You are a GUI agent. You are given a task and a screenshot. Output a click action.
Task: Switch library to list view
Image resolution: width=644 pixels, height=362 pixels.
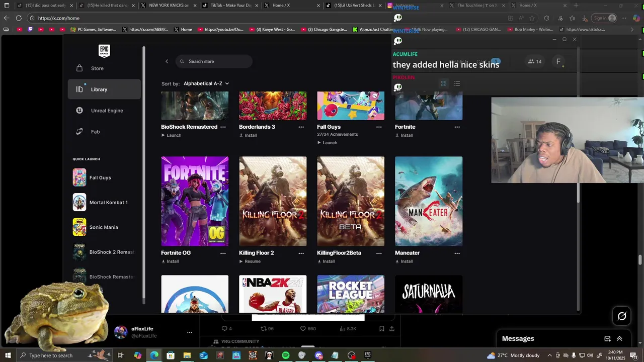pos(457,83)
